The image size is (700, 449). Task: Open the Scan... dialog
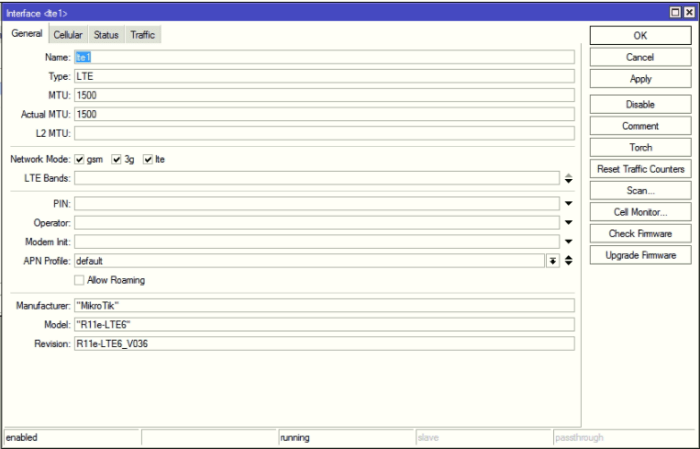click(640, 191)
